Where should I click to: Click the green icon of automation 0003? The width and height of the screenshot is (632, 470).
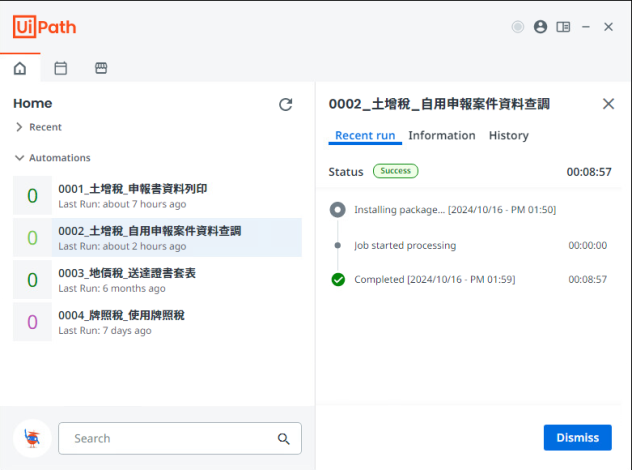coord(32,280)
